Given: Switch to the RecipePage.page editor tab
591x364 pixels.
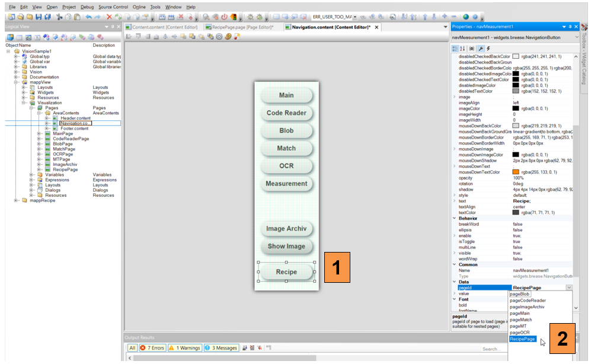Looking at the screenshot, I should tap(239, 27).
